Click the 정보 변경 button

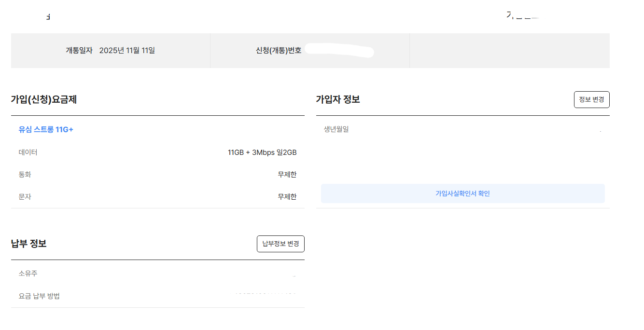click(591, 99)
